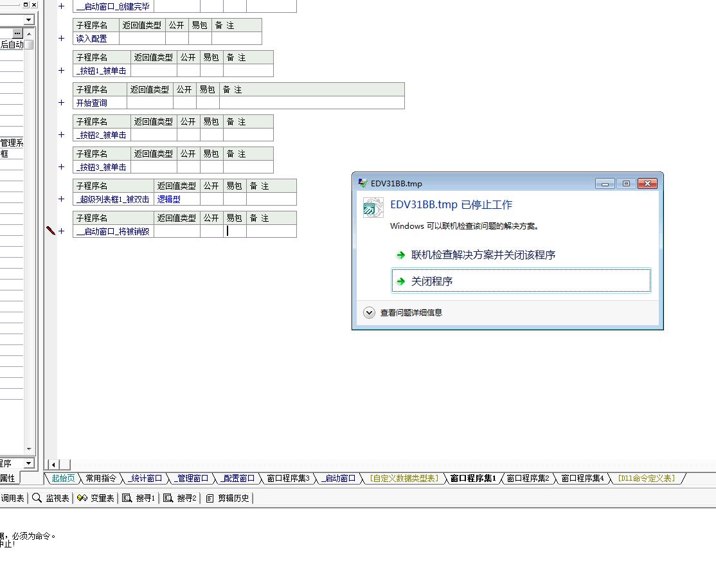Expand the 开始查询 subroutine
The image size is (716, 588).
click(62, 103)
